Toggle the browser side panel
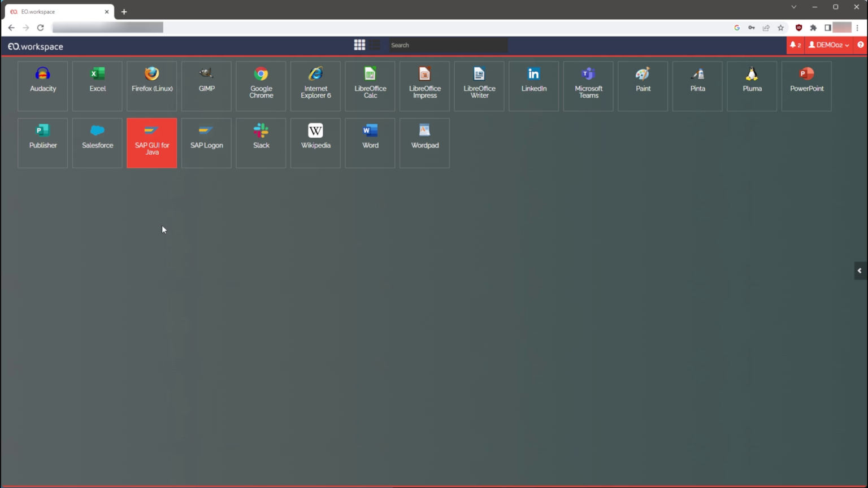The height and width of the screenshot is (488, 868). [x=828, y=28]
